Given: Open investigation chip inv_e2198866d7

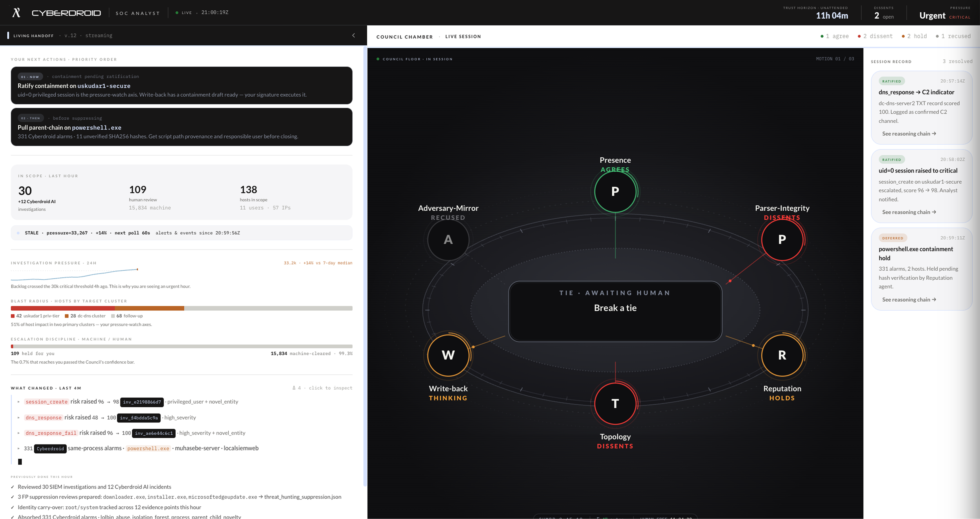Looking at the screenshot, I should click(142, 402).
